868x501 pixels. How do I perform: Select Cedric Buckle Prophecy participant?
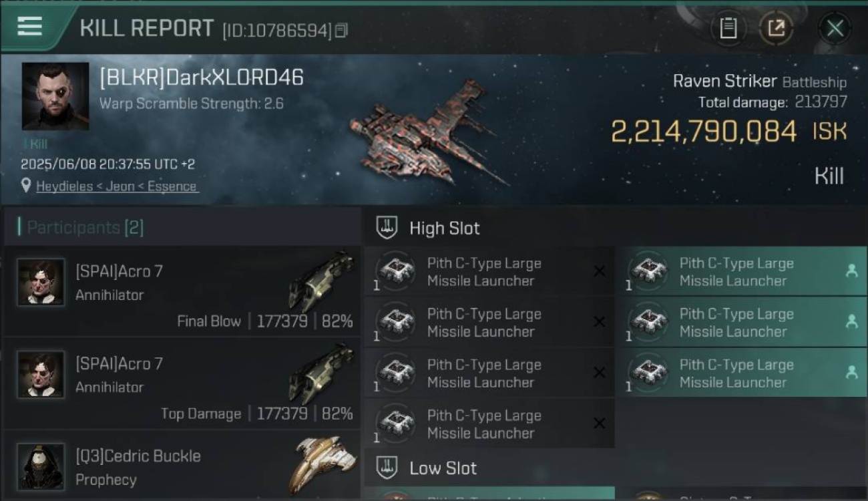182,466
